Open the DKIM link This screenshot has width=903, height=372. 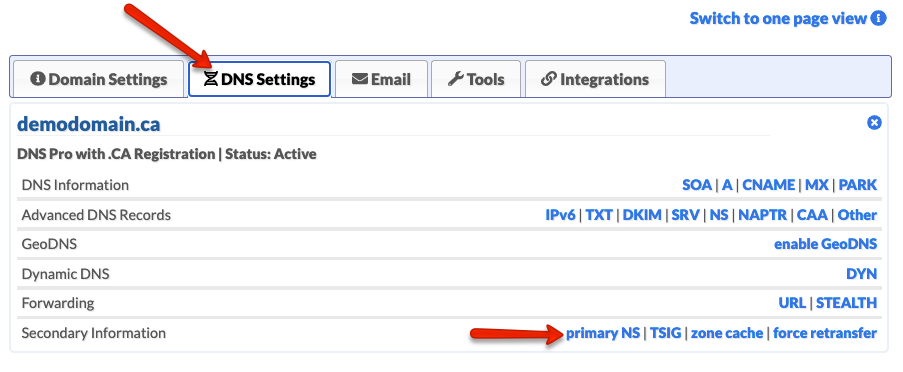coord(642,215)
